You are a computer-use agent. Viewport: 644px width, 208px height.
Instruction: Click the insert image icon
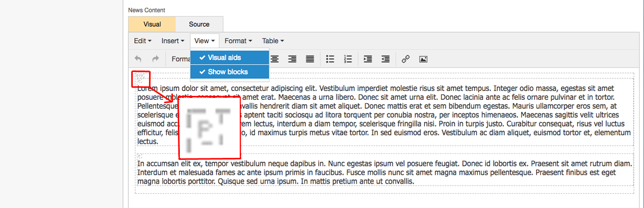coord(423,59)
